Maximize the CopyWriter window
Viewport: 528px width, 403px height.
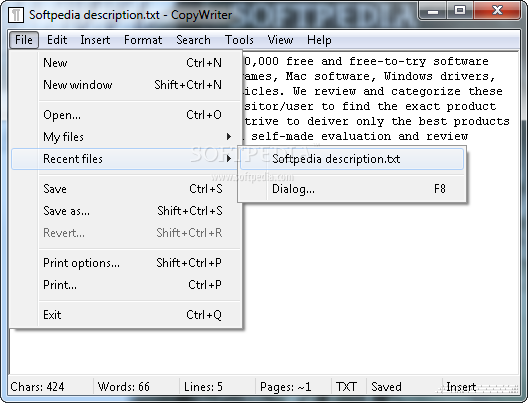460,10
